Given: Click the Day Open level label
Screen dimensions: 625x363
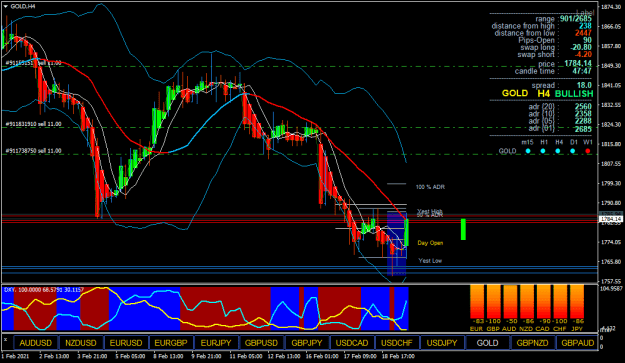Looking at the screenshot, I should (430, 243).
